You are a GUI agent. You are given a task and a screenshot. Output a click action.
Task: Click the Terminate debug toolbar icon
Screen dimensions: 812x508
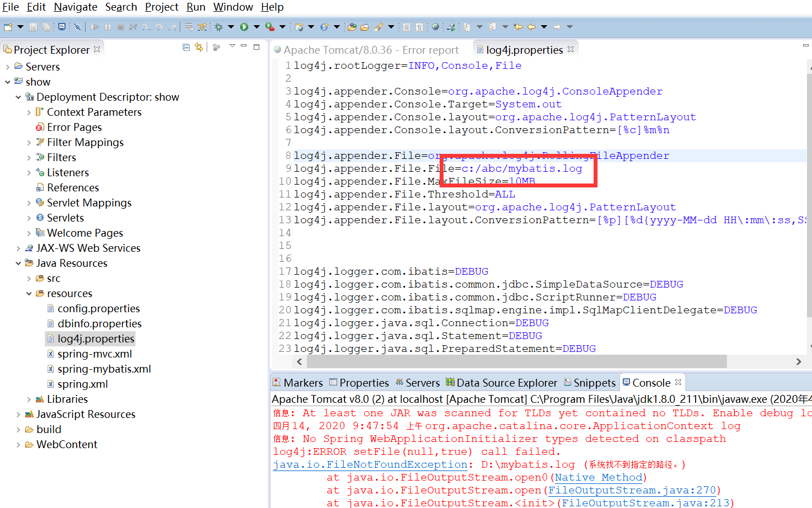[120, 27]
